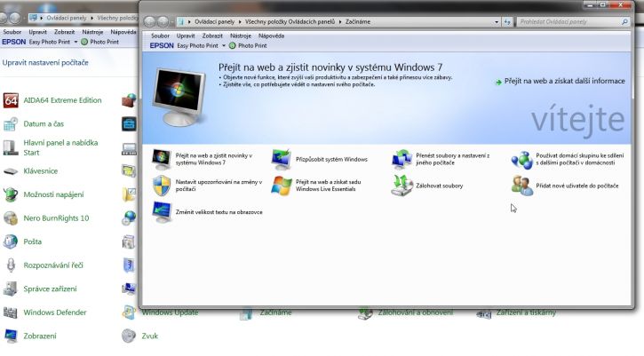Click the green Photo Print icon in front window
This screenshot has width=644, height=356.
(233, 45)
